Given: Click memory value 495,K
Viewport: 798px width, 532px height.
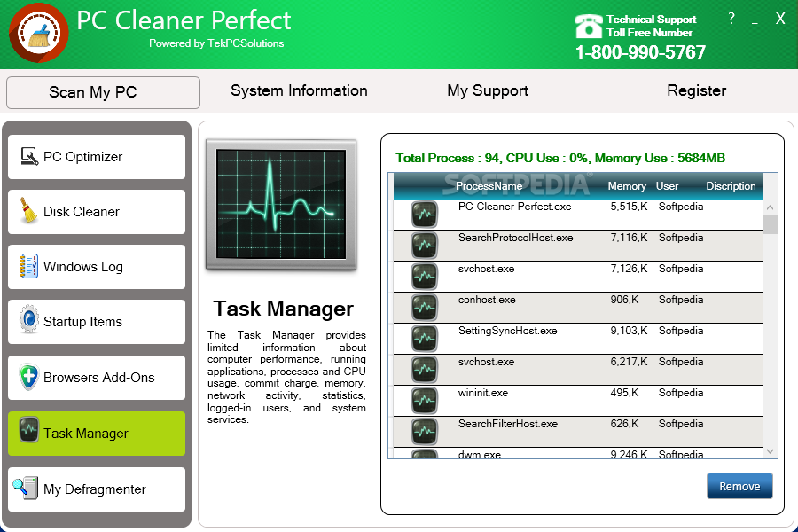Looking at the screenshot, I should tap(624, 393).
